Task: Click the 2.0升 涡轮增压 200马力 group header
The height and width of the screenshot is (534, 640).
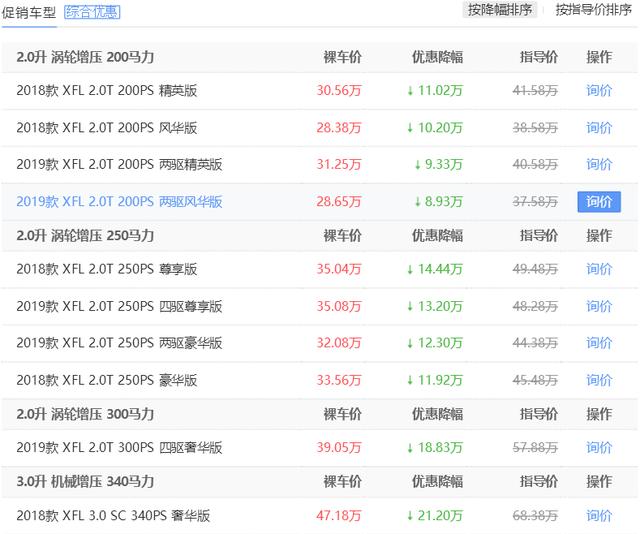Action: 85,57
